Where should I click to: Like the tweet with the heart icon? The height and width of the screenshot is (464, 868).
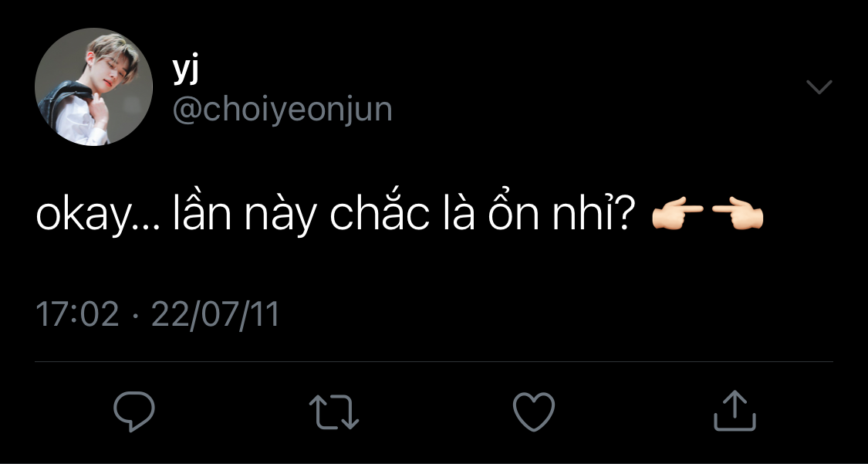point(534,412)
